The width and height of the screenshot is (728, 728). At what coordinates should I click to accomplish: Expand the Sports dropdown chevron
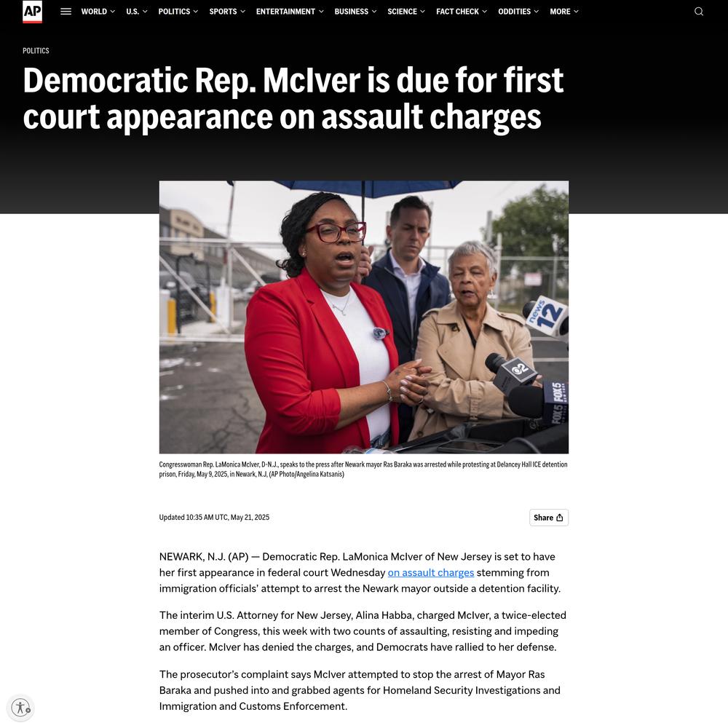[x=242, y=12]
